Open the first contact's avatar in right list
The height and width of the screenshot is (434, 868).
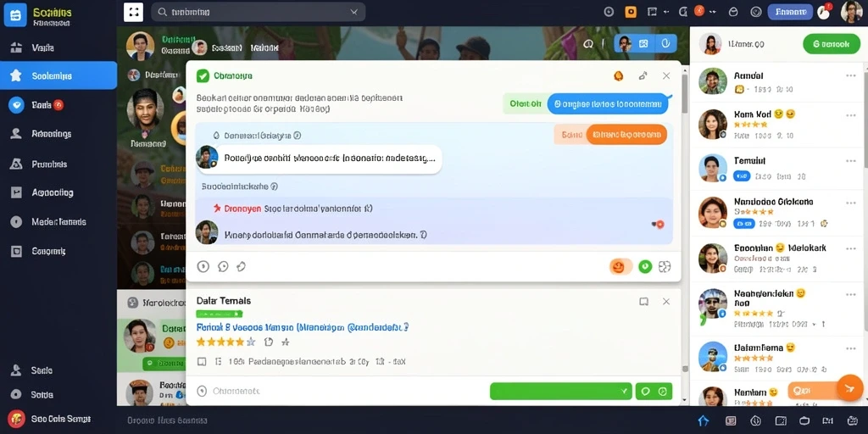click(712, 81)
